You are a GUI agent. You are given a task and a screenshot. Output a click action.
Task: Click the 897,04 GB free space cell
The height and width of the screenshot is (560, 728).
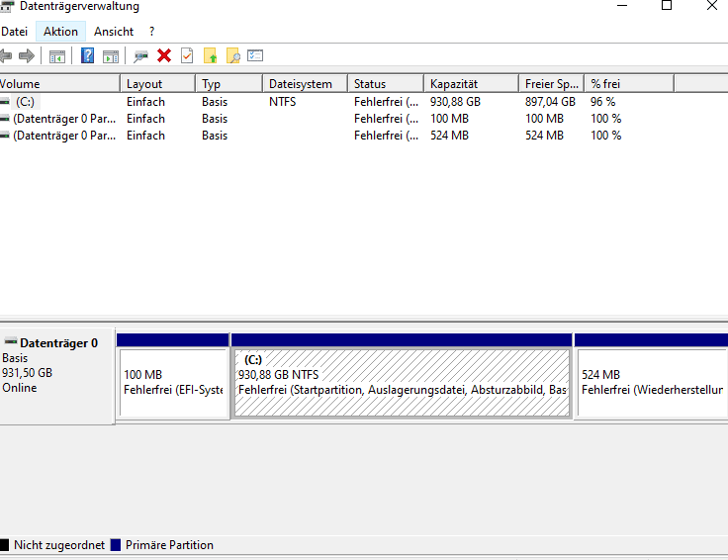pos(550,102)
